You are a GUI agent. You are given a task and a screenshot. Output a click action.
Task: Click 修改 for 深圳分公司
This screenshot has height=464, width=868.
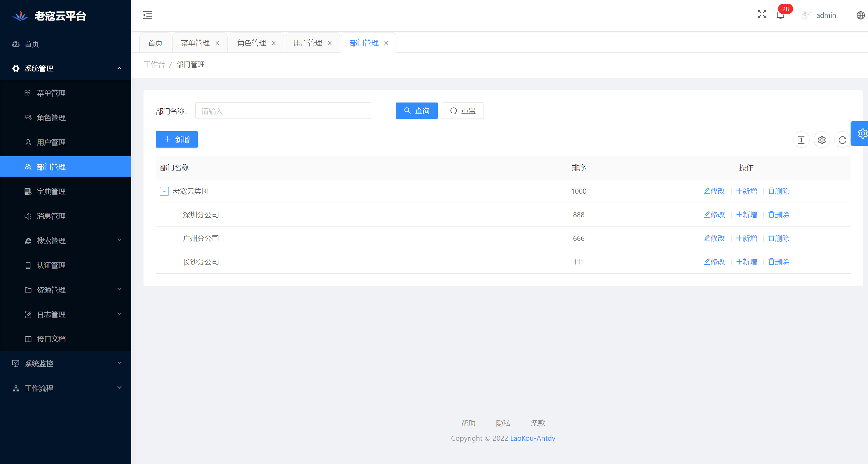pos(714,215)
